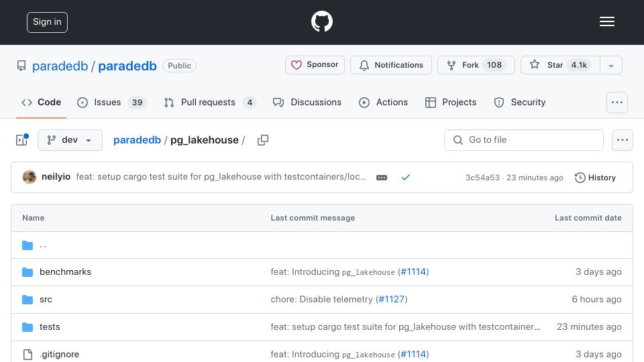
Task: Click the Sign in button
Action: click(x=47, y=22)
